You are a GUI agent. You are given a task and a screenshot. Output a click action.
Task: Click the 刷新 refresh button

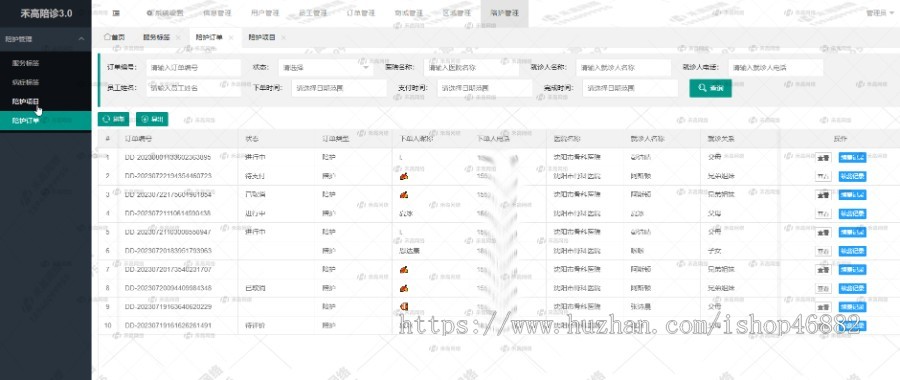click(x=113, y=119)
